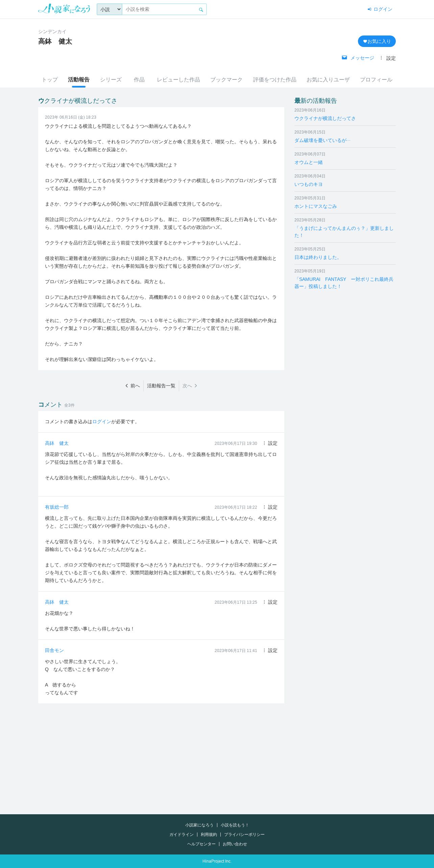Open 設定 menu for 11:41 comment
Image resolution: width=434 pixels, height=868 pixels.
(x=270, y=650)
